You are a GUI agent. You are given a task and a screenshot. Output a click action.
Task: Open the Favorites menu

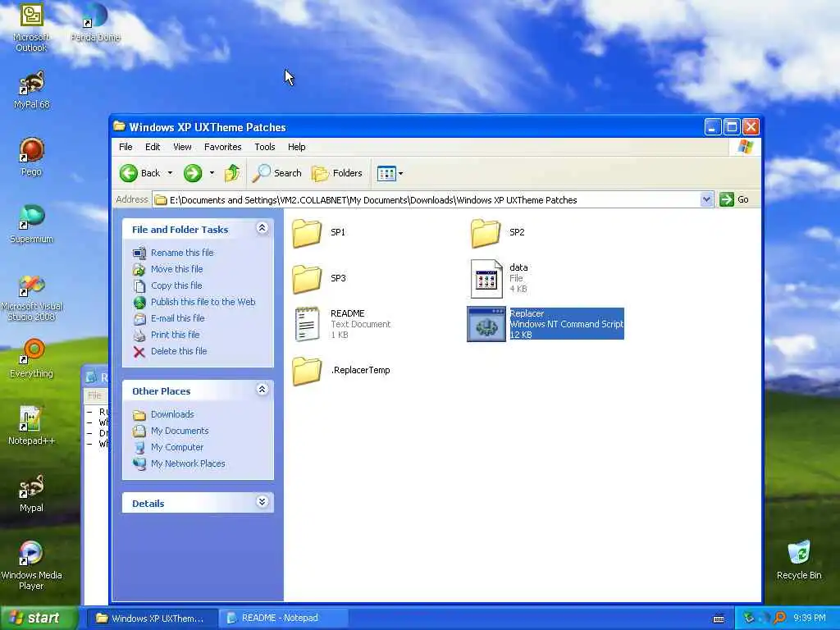[223, 147]
